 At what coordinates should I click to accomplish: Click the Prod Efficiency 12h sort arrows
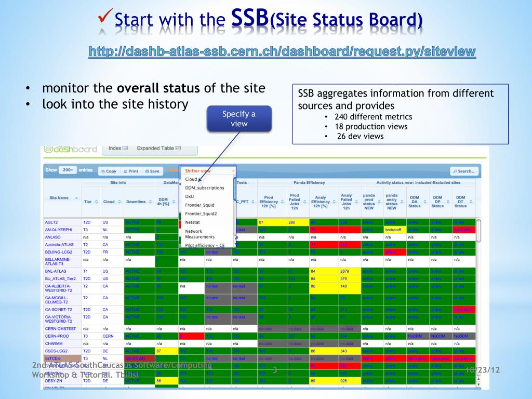pos(282,202)
